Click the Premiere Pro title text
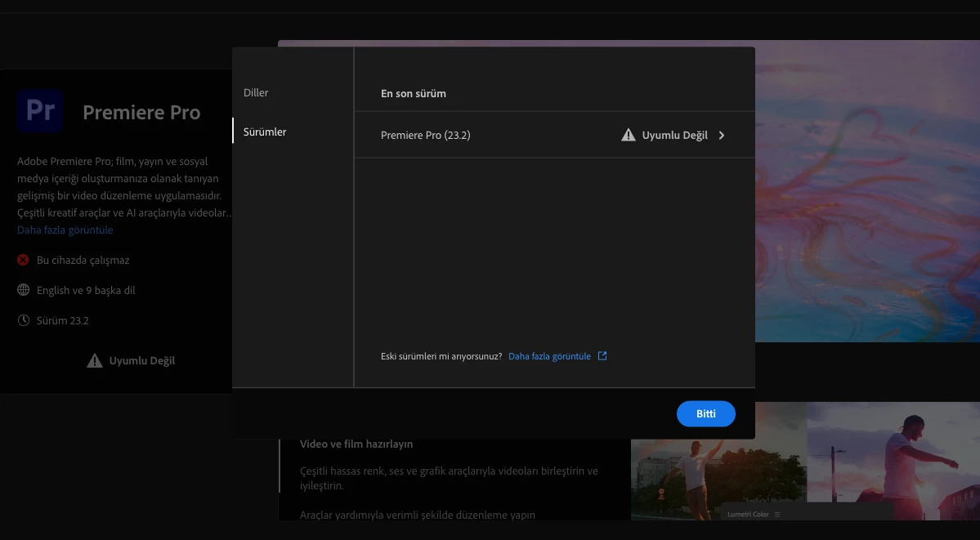 tap(141, 113)
